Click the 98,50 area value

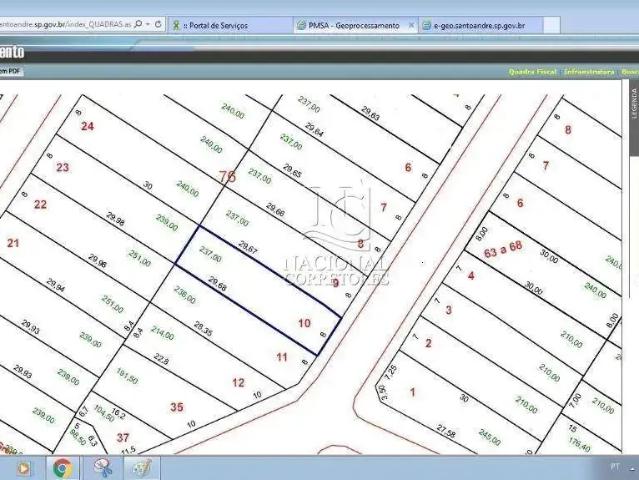[x=77, y=438]
